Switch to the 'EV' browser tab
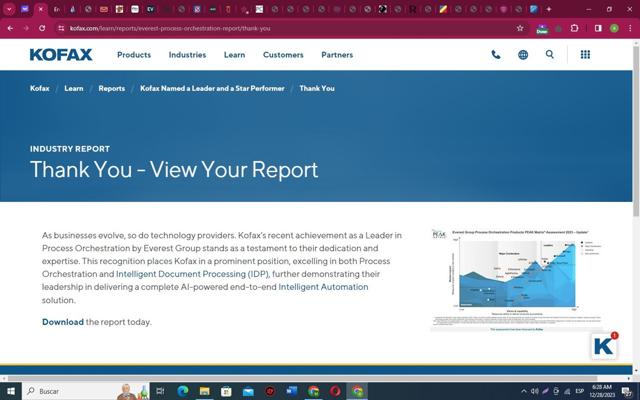 151,9
